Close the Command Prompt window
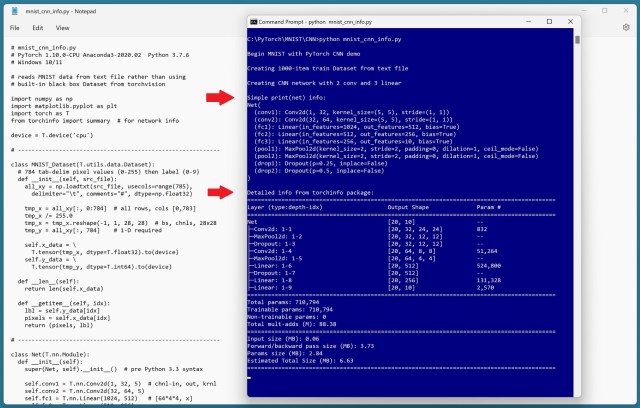Viewport: 640px width, 408px height. click(572, 20)
